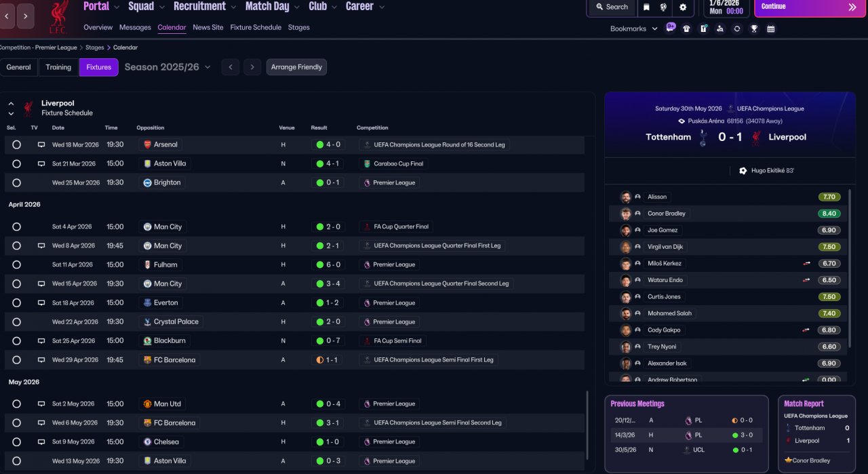Image resolution: width=868 pixels, height=474 pixels.
Task: Select the Arsenal fixture radio button
Action: (16, 144)
